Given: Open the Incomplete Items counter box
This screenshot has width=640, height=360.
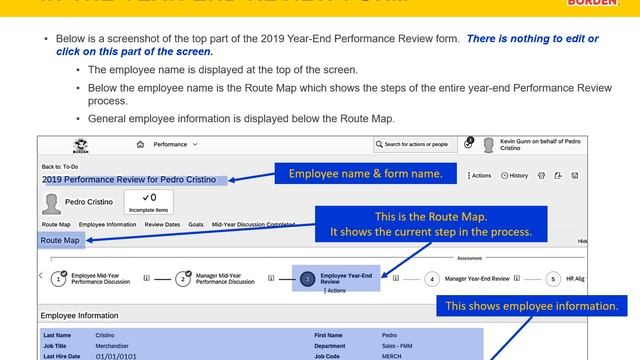Looking at the screenshot, I should tap(149, 202).
